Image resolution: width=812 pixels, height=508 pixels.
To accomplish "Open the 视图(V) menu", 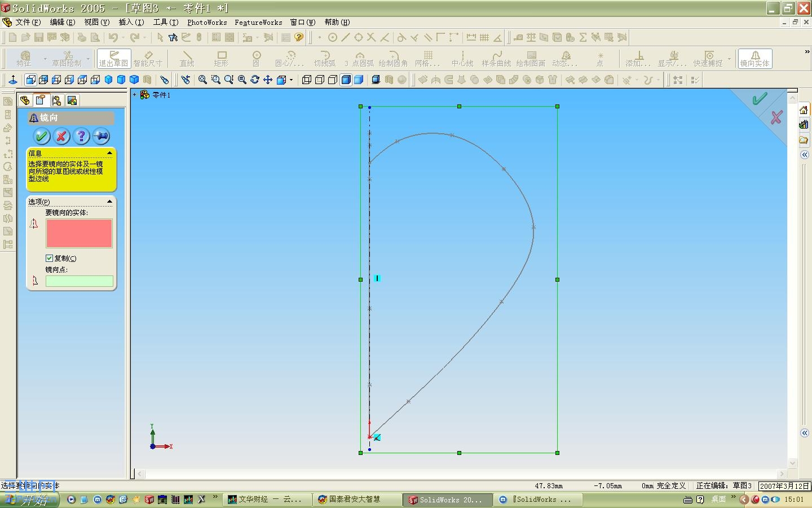I will pyautogui.click(x=97, y=22).
